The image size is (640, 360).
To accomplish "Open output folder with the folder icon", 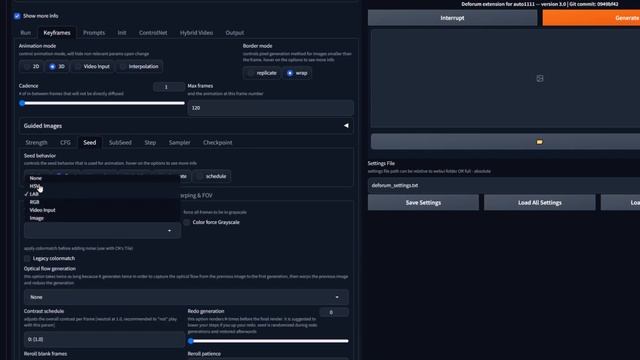I will point(540,142).
